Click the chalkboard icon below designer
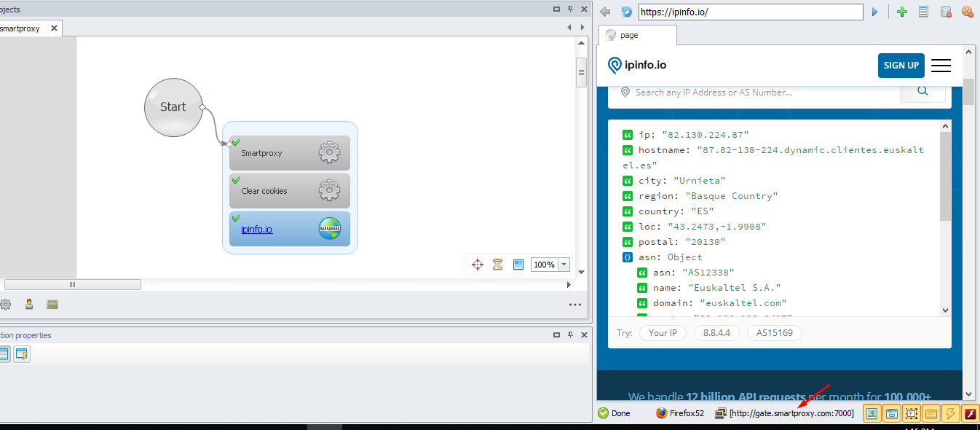980x430 pixels. 52,305
